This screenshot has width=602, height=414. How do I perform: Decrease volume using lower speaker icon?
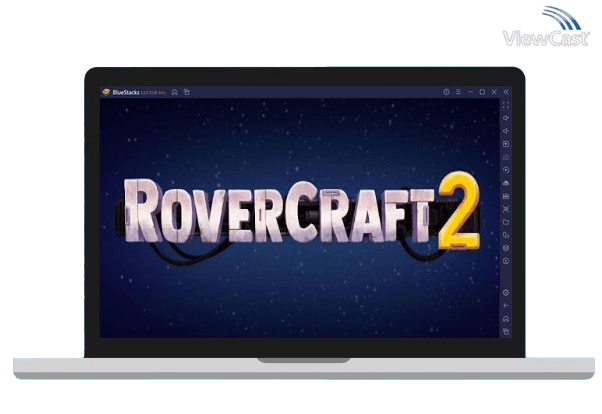pyautogui.click(x=506, y=131)
